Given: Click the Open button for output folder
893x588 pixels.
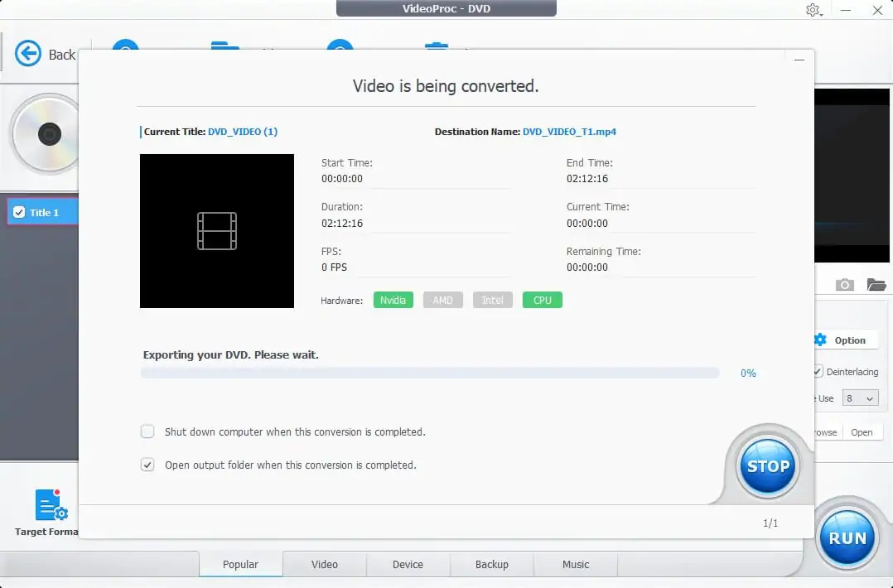Looking at the screenshot, I should (x=862, y=432).
